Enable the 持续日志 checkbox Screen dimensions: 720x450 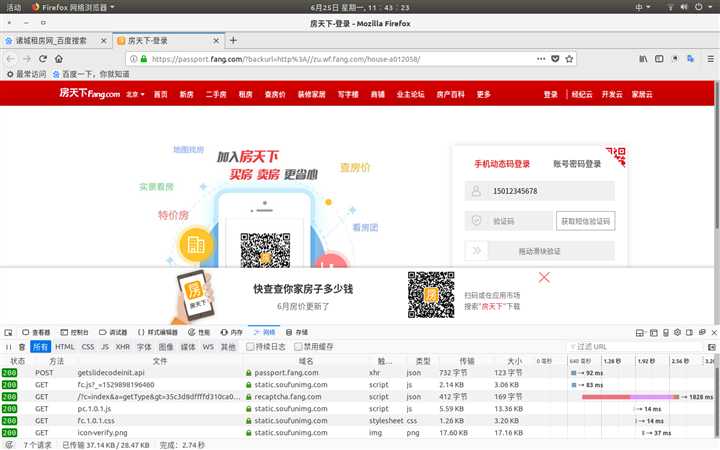tap(250, 346)
